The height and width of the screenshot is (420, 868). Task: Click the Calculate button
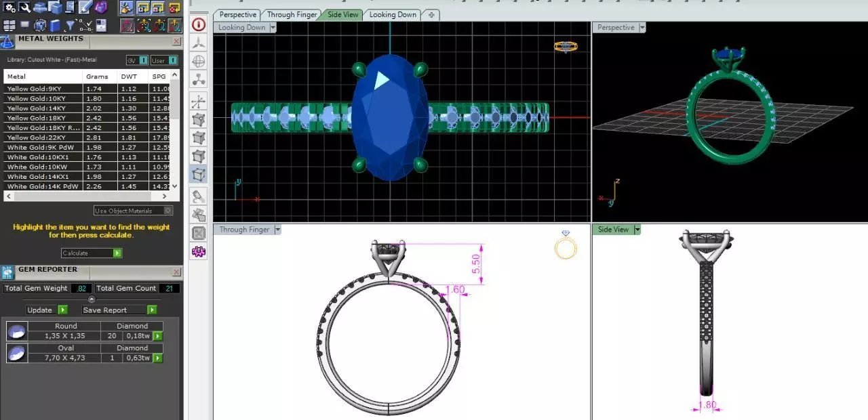pyautogui.click(x=92, y=253)
